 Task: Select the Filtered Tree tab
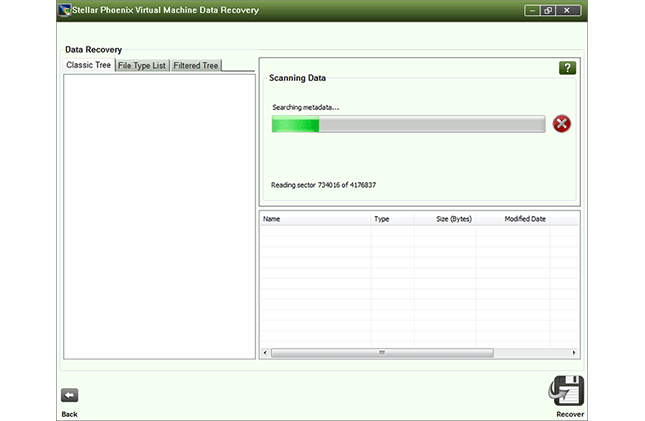click(195, 66)
